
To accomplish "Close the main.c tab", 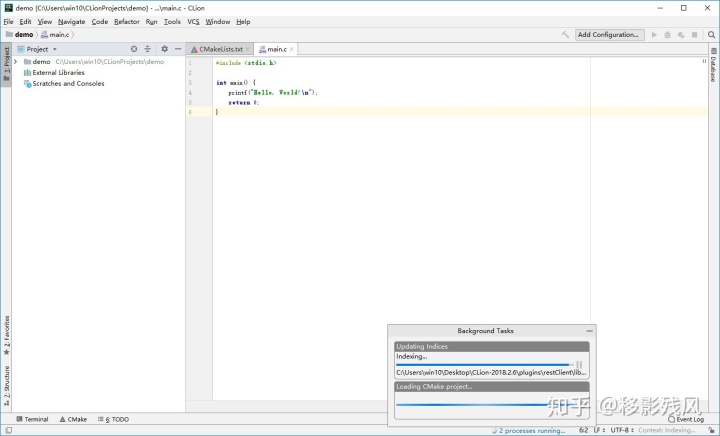I will [292, 49].
